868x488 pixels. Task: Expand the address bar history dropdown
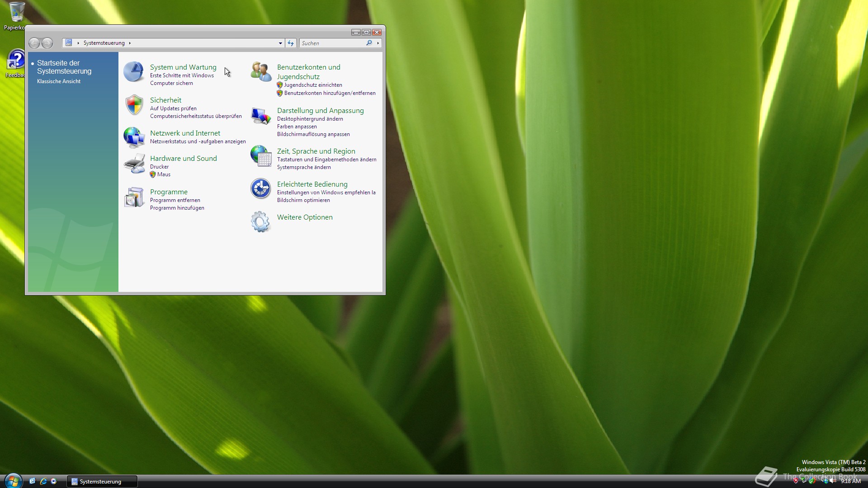280,43
